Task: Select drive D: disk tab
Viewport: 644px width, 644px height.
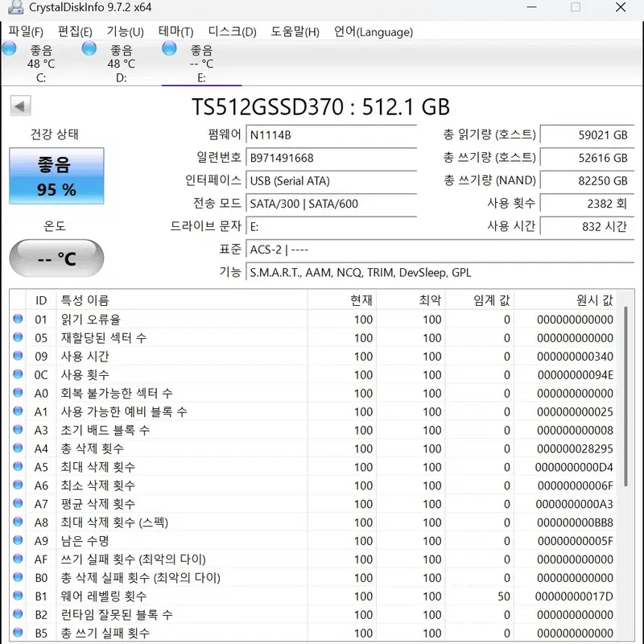Action: click(x=121, y=64)
